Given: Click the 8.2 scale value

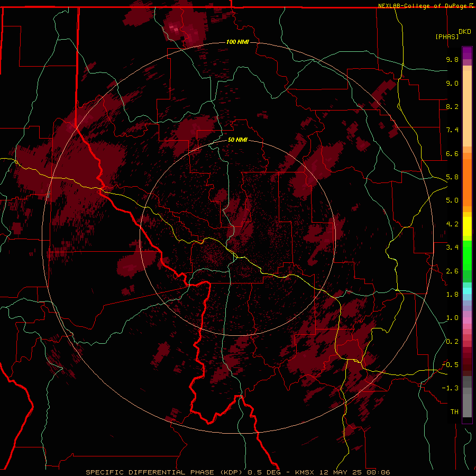Looking at the screenshot, I should pyautogui.click(x=452, y=106).
